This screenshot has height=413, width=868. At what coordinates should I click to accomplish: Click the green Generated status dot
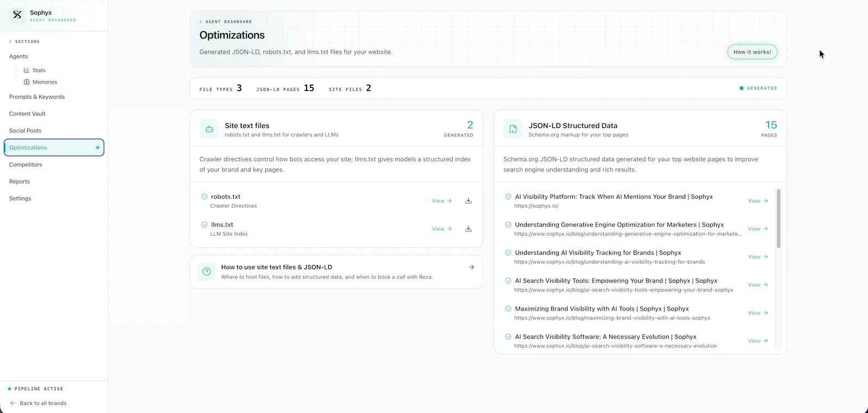pos(742,88)
